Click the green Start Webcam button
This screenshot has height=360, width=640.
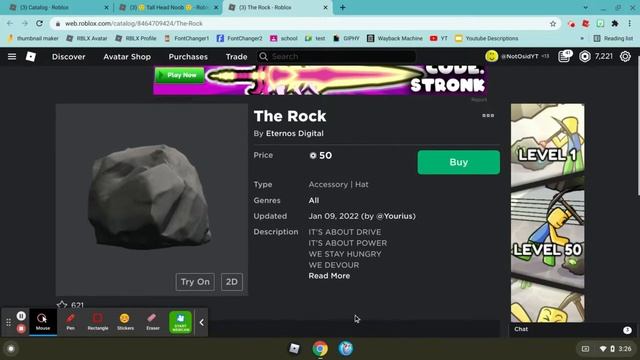coord(180,322)
